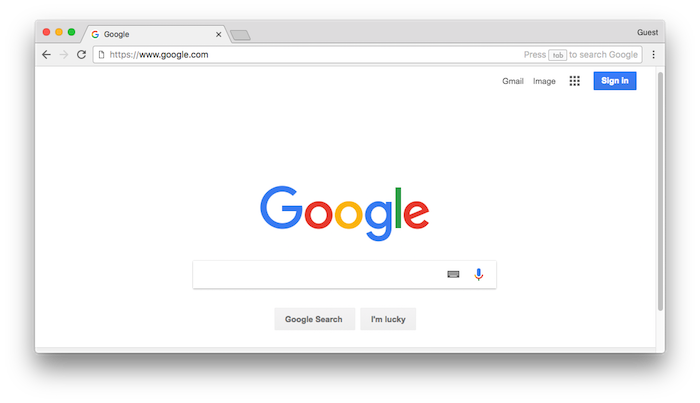Click the Google favicon on the tab
The image size is (700, 403).
(95, 34)
